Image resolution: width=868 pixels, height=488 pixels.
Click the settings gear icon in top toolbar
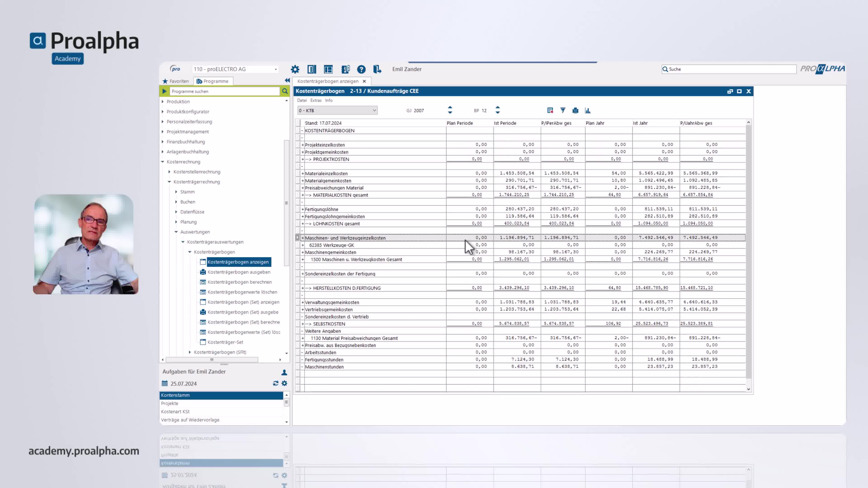click(x=295, y=69)
